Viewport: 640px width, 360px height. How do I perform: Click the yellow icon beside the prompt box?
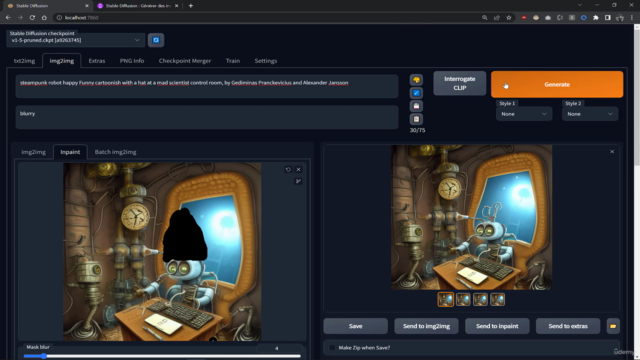tap(416, 80)
